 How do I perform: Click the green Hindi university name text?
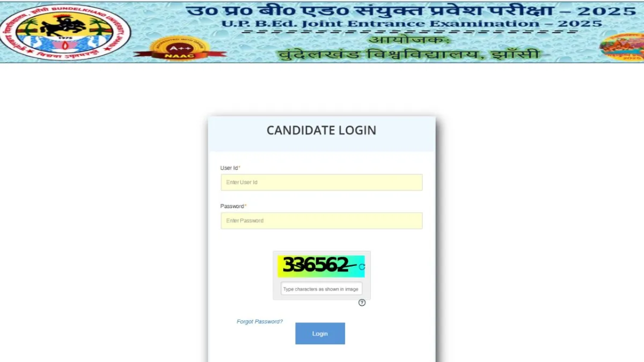click(409, 55)
